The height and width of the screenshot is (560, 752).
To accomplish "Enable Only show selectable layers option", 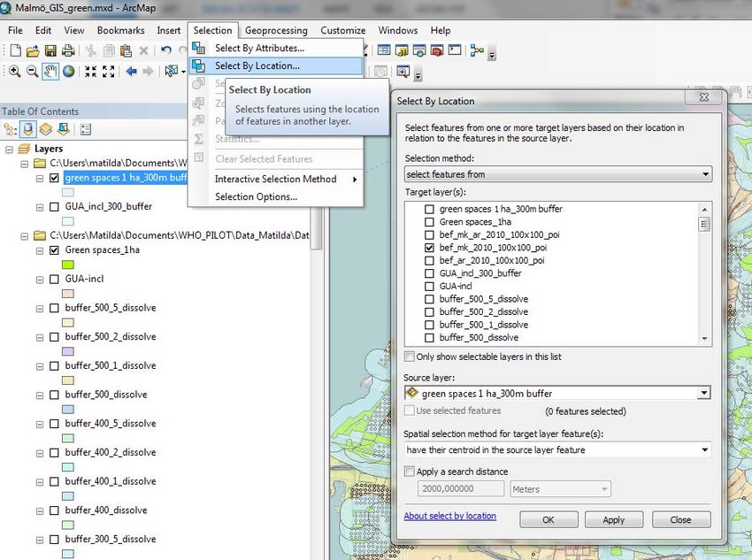I will pos(409,357).
